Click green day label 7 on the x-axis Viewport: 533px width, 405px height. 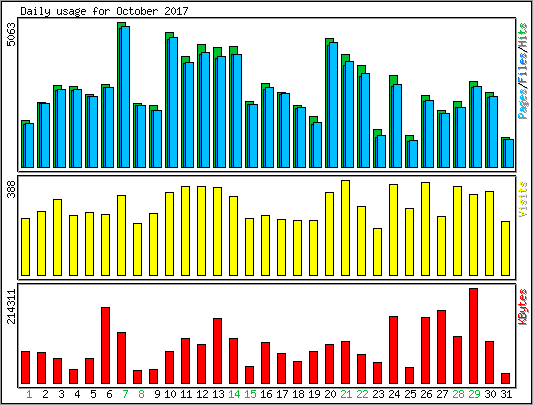(125, 394)
